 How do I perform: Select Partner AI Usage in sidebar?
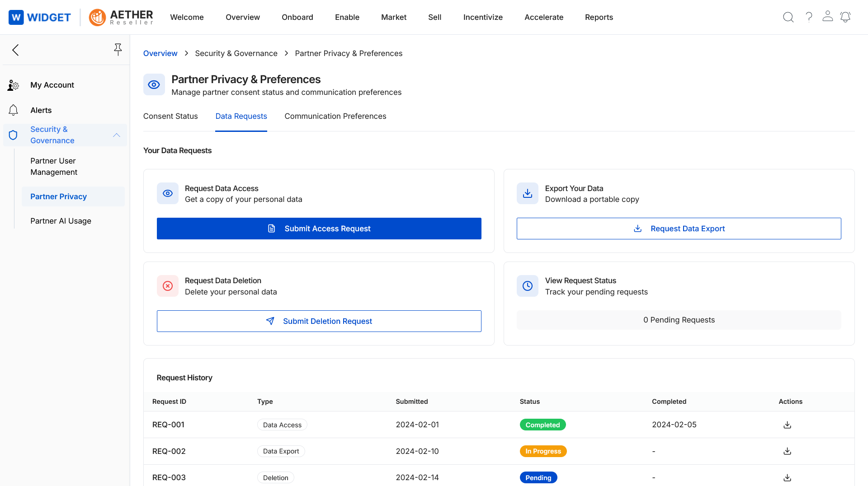[61, 221]
